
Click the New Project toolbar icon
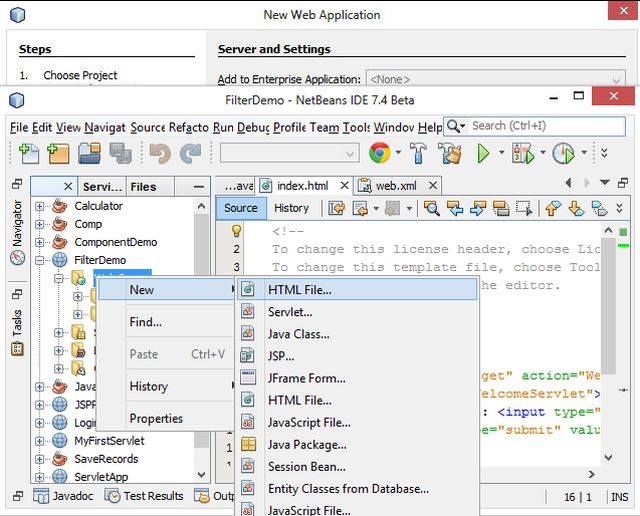(x=58, y=153)
